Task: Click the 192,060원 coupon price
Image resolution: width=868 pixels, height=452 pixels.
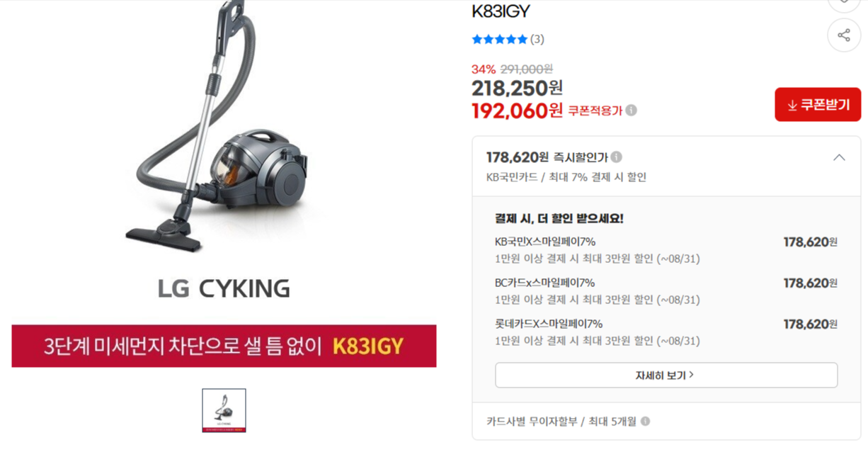Action: tap(517, 111)
